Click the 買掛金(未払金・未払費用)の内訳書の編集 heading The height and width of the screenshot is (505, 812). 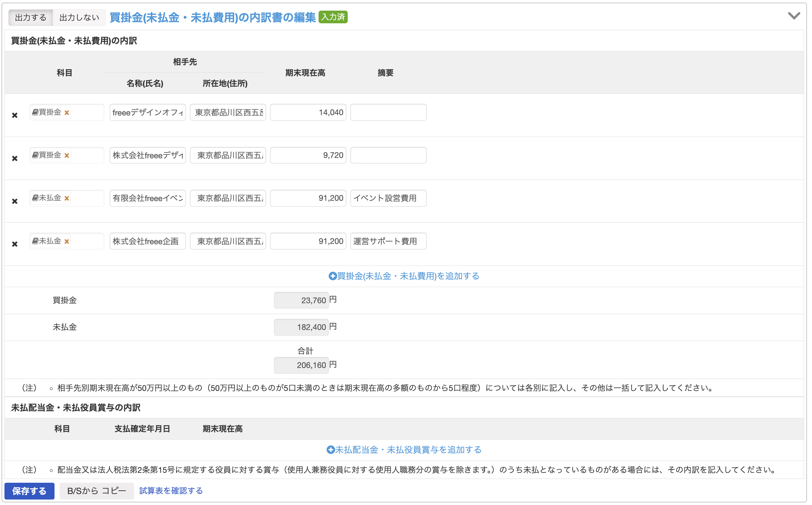[x=213, y=17]
